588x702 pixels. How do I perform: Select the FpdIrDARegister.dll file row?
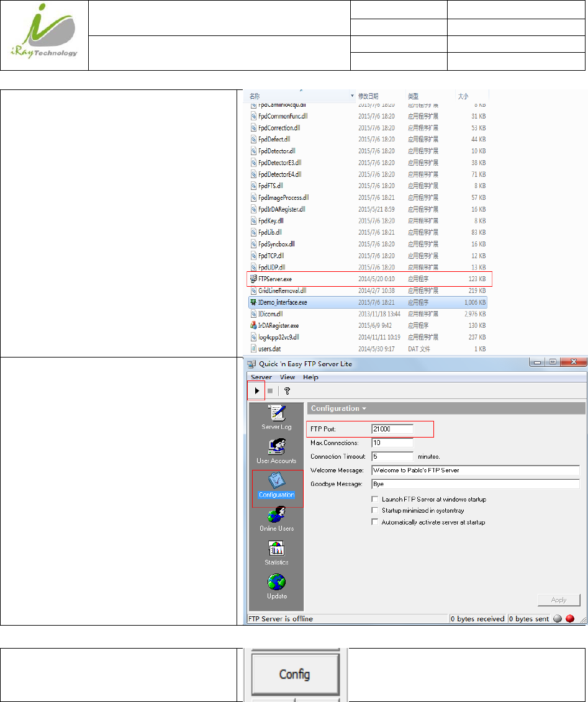click(x=368, y=209)
